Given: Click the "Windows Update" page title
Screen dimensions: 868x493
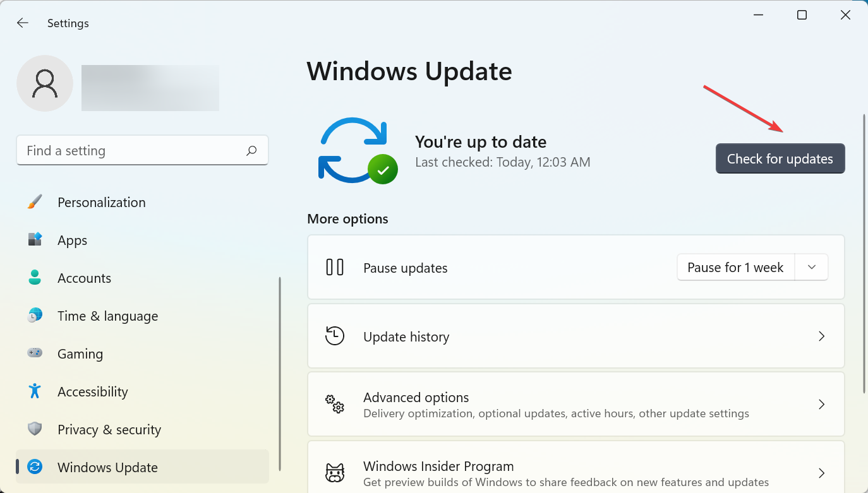Looking at the screenshot, I should tap(409, 71).
